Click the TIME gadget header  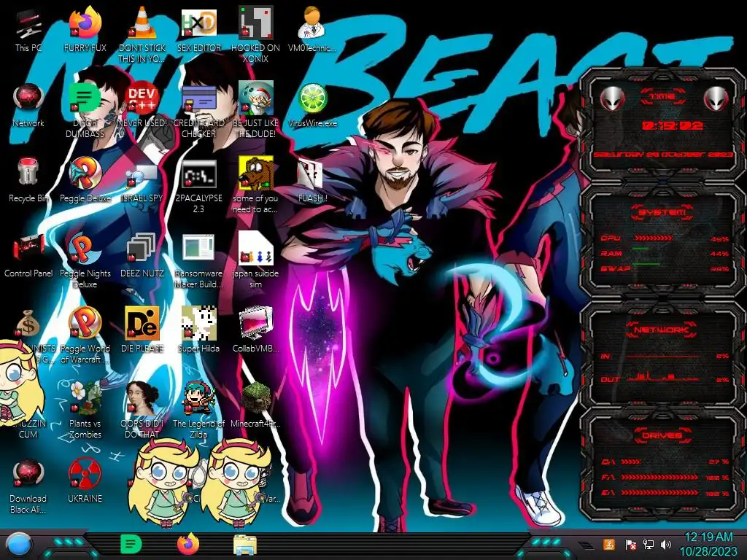coord(662,97)
